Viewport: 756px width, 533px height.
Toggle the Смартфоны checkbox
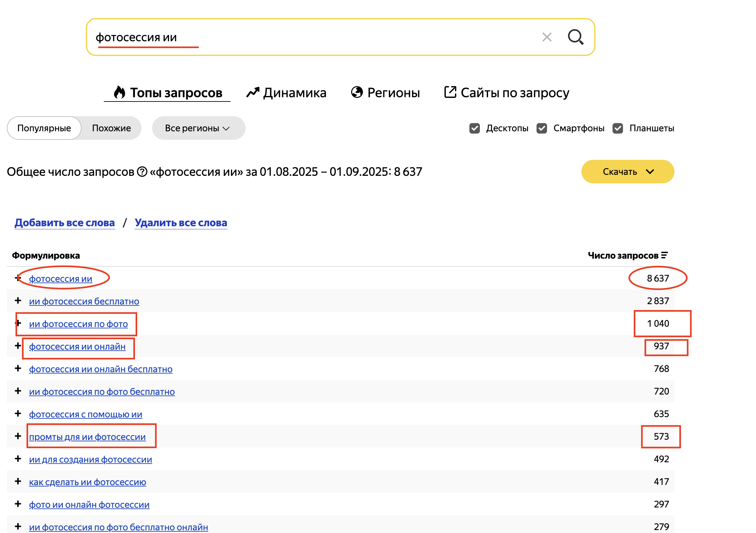(542, 128)
